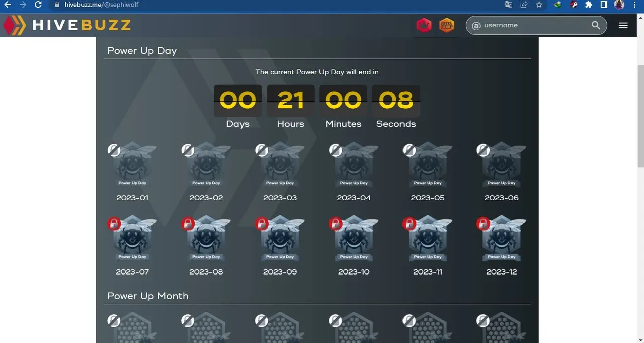644x343 pixels.
Task: Click the red lock on the 2023-11 badge
Action: 409,223
